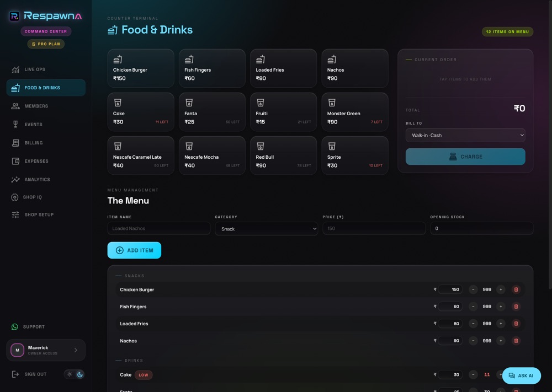Click the Command Center badge
Image resolution: width=552 pixels, height=392 pixels.
46,31
